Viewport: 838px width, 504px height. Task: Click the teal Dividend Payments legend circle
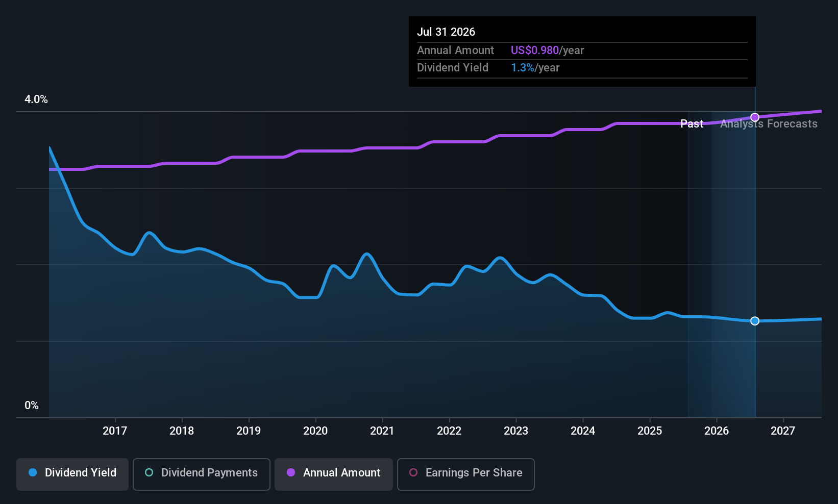tap(149, 473)
